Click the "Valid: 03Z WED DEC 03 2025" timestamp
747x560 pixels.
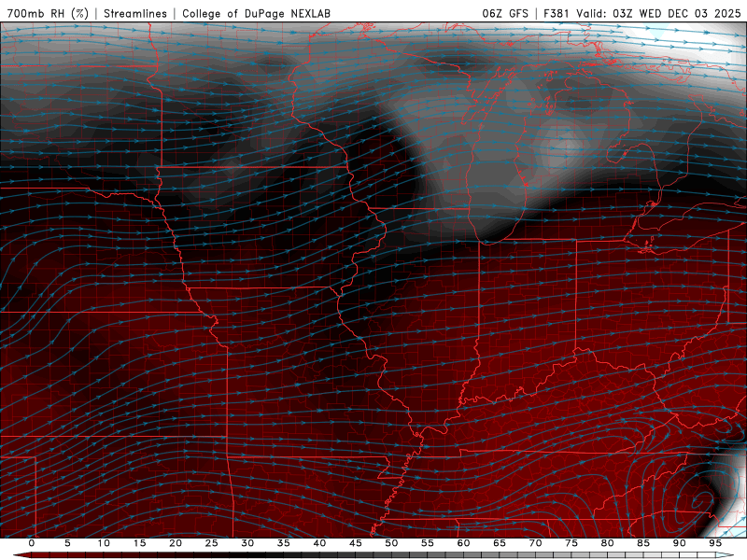658,13
